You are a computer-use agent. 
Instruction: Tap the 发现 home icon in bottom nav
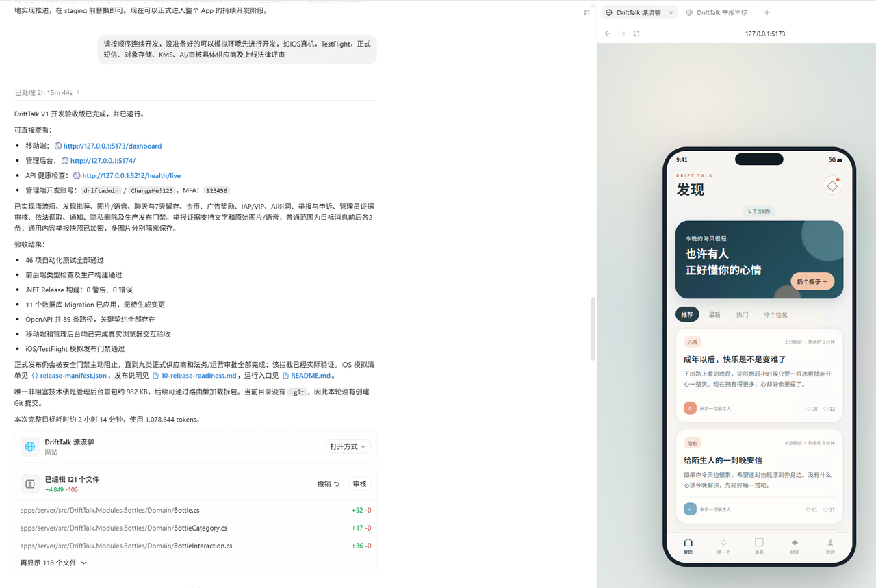click(688, 542)
